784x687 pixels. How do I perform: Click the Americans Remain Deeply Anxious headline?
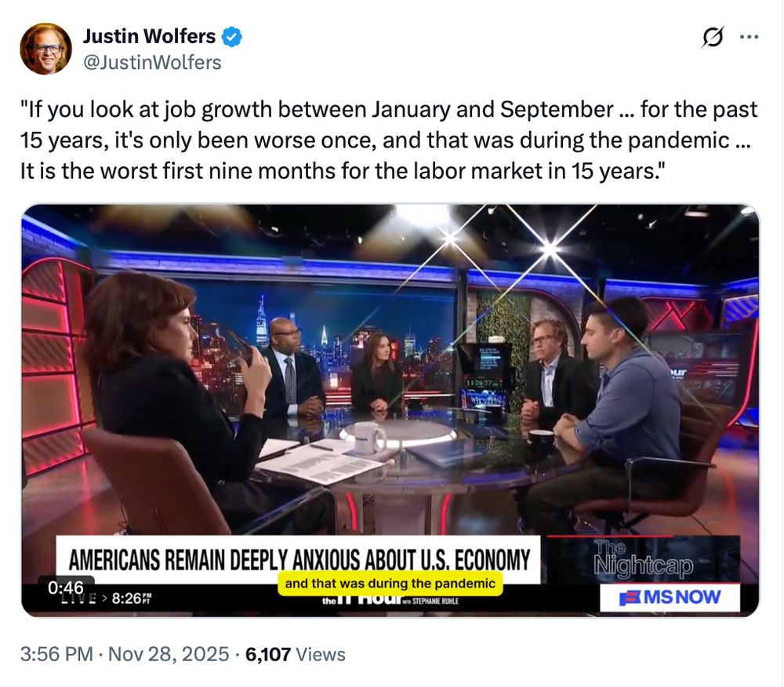299,559
